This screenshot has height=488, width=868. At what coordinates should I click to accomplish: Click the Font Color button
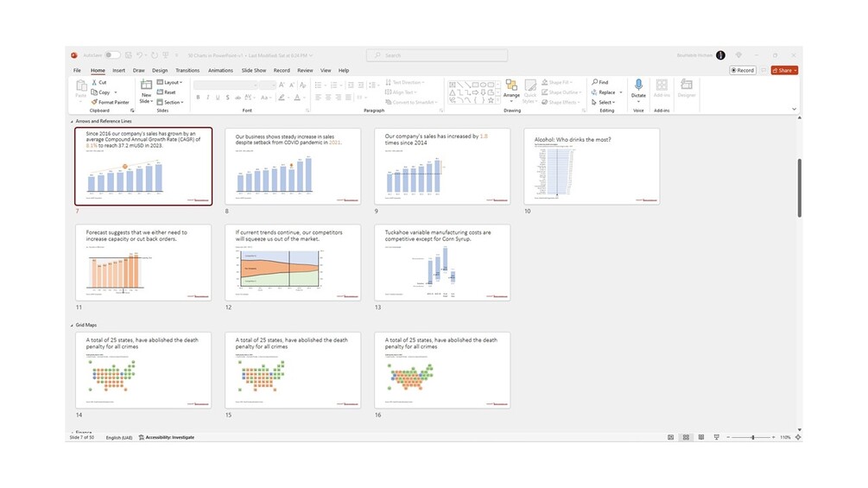pyautogui.click(x=297, y=98)
